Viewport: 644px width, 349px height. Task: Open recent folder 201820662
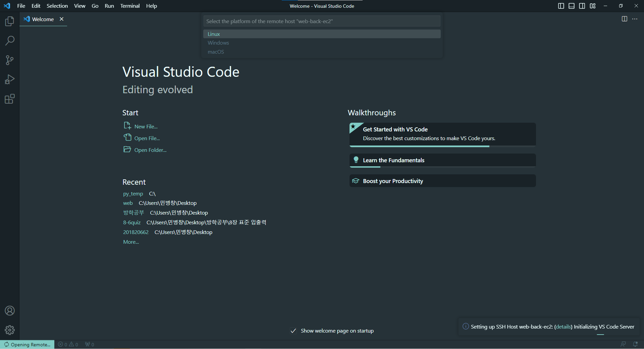tap(136, 232)
